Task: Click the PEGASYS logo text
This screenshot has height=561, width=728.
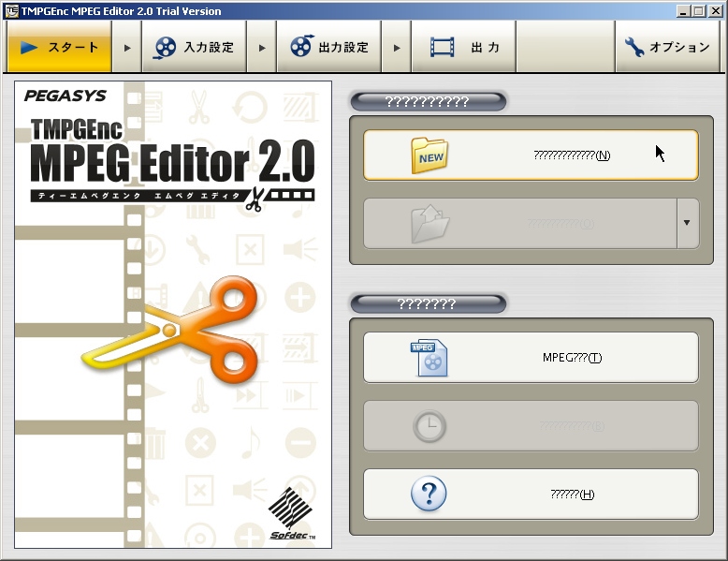Action: 65,96
